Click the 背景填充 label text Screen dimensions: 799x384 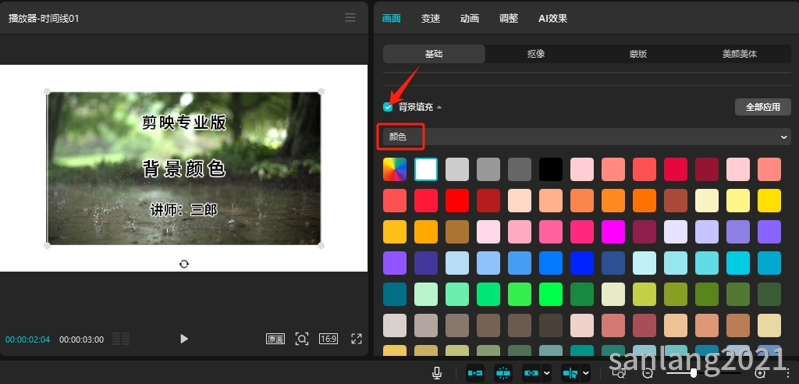tap(416, 107)
